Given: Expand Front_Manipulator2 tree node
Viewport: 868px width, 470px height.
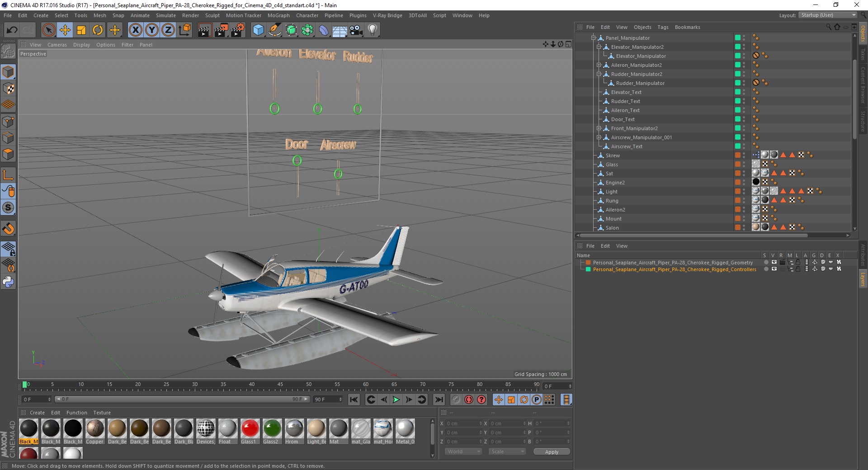Looking at the screenshot, I should point(599,128).
